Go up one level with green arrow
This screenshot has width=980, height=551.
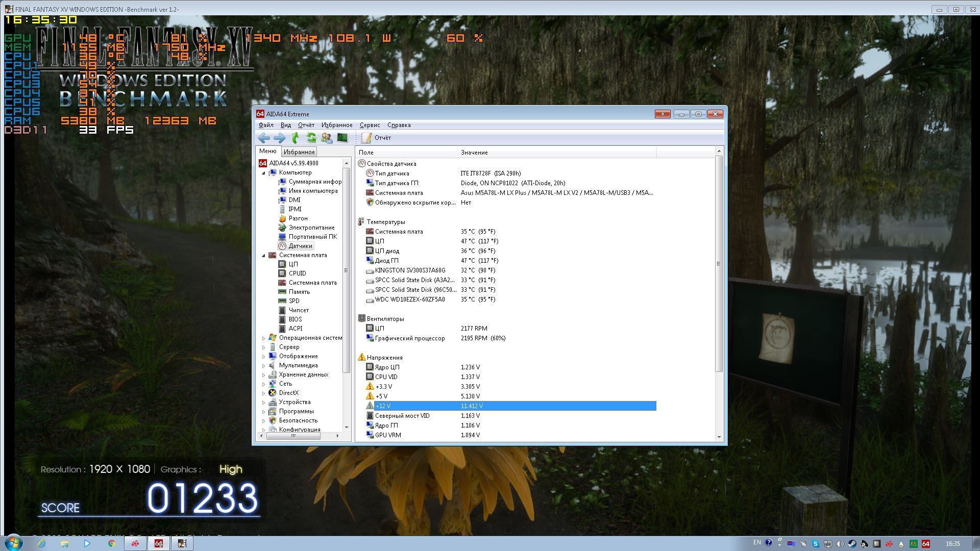coord(295,138)
